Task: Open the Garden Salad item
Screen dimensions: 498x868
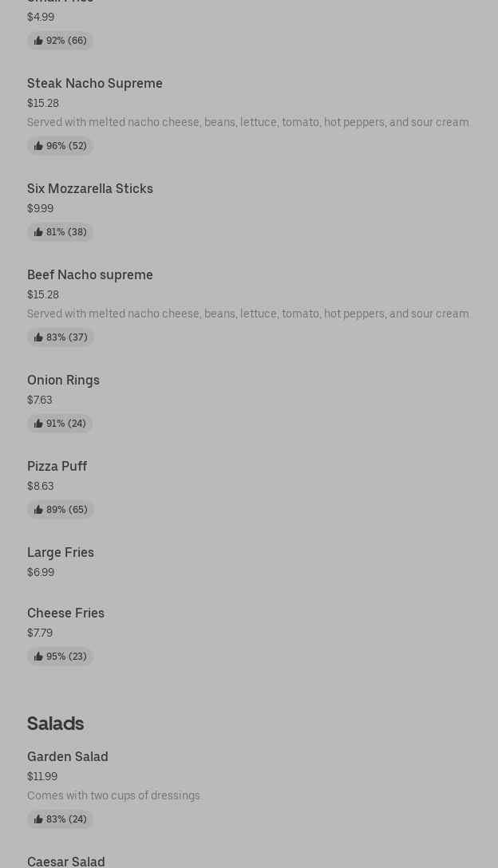Action: click(x=68, y=757)
